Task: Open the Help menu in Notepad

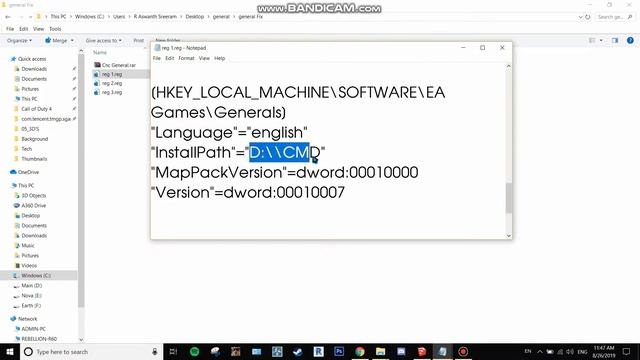Action: [220, 58]
